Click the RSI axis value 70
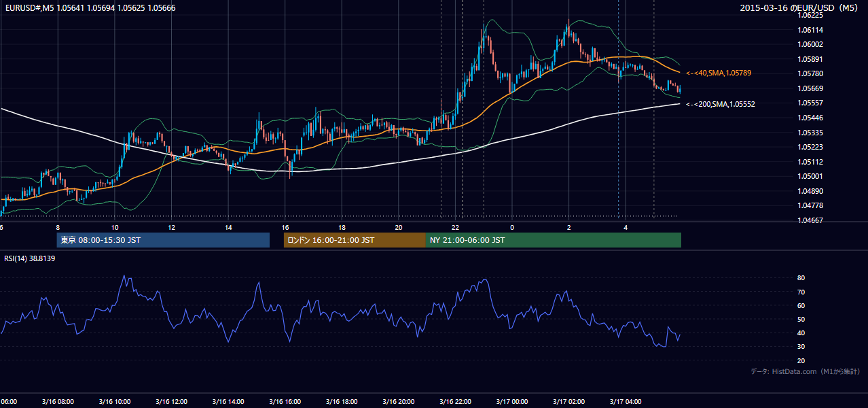This screenshot has height=408, width=868. click(x=801, y=292)
